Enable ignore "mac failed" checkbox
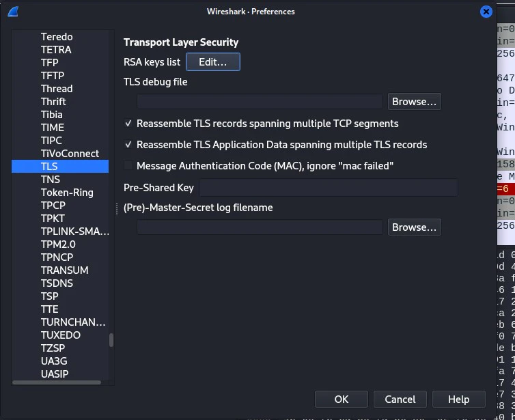 click(x=128, y=165)
